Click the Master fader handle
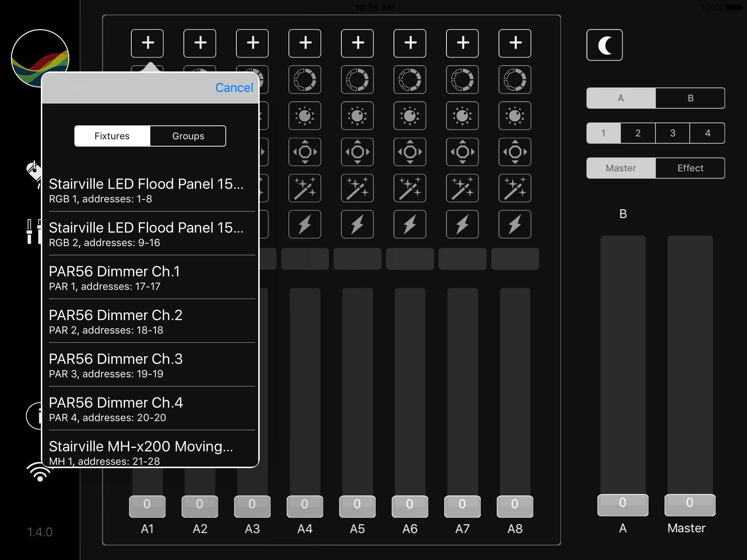The width and height of the screenshot is (747, 560). 689,505
